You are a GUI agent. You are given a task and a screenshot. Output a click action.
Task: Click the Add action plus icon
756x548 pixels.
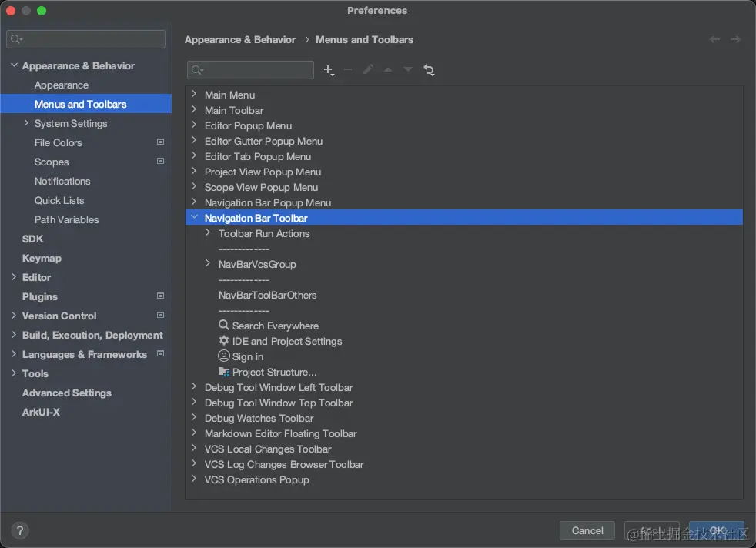[x=328, y=70]
